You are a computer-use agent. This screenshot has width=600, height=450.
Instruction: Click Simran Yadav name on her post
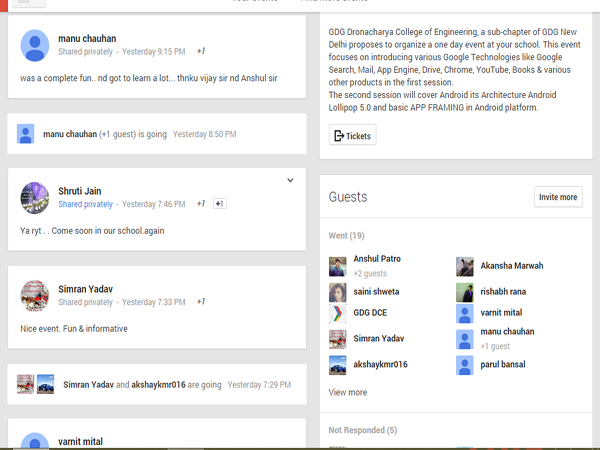pos(85,289)
